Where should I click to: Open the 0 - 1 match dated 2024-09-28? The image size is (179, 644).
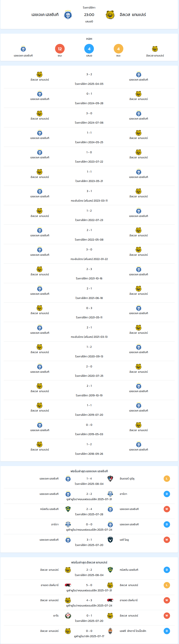(x=89, y=98)
